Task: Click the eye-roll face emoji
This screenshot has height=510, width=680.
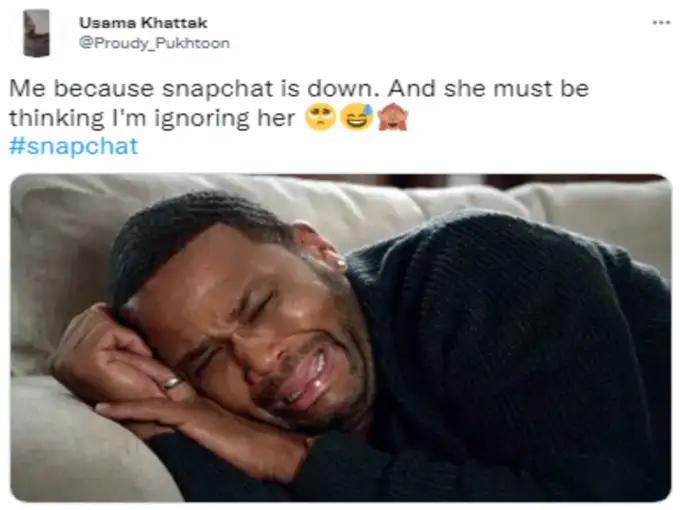Action: (320, 117)
